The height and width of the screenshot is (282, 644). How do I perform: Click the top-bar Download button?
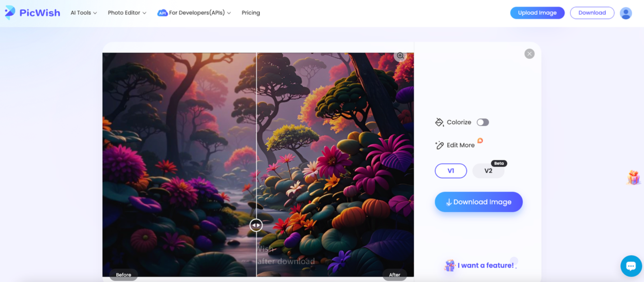pyautogui.click(x=592, y=13)
